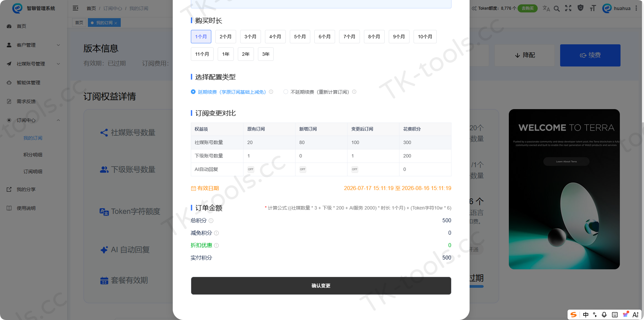
Task: Open the language translation icon
Action: [546, 8]
